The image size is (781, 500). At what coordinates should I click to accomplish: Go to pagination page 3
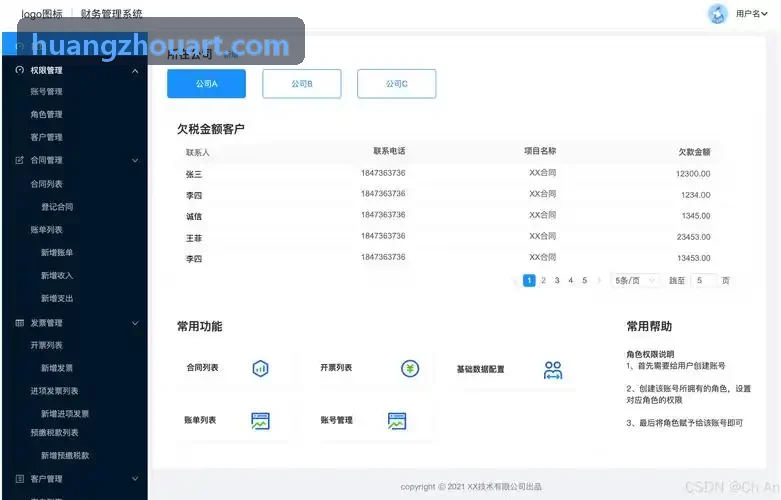click(x=557, y=280)
